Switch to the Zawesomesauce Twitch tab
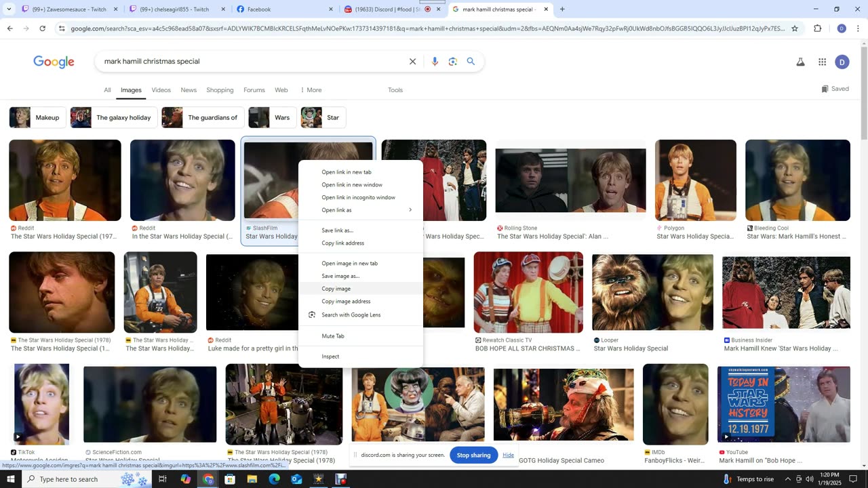 pyautogui.click(x=69, y=9)
